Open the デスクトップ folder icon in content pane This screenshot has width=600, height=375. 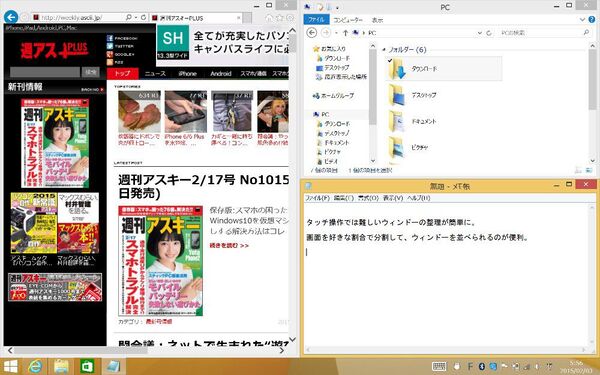point(396,95)
